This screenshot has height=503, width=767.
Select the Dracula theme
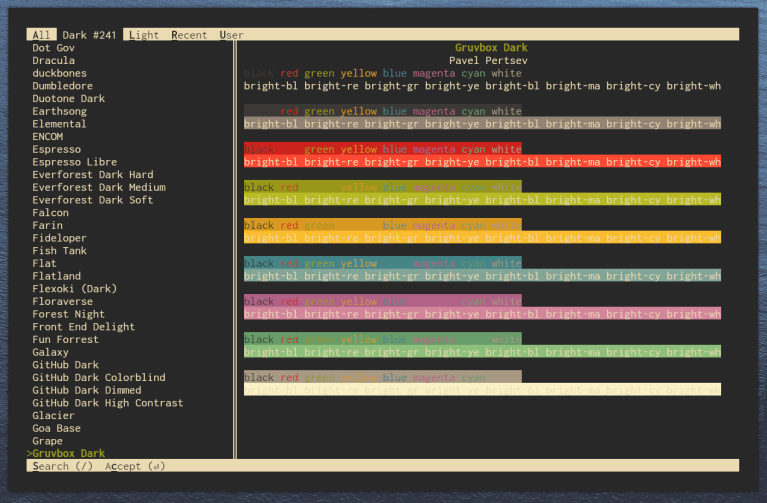tap(53, 60)
